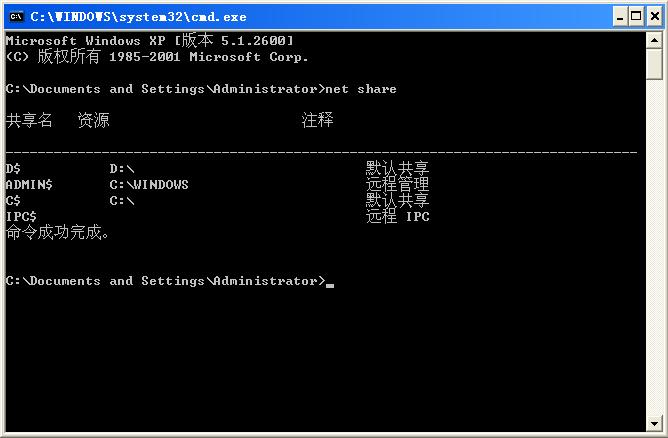Minimize the cmd.exe window
This screenshot has height=438, width=668.
[620, 17]
